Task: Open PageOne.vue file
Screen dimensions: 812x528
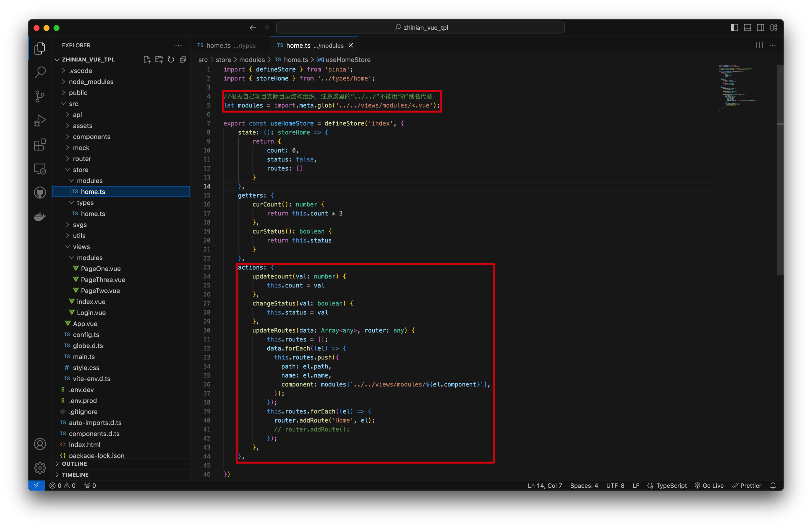Action: [121, 269]
